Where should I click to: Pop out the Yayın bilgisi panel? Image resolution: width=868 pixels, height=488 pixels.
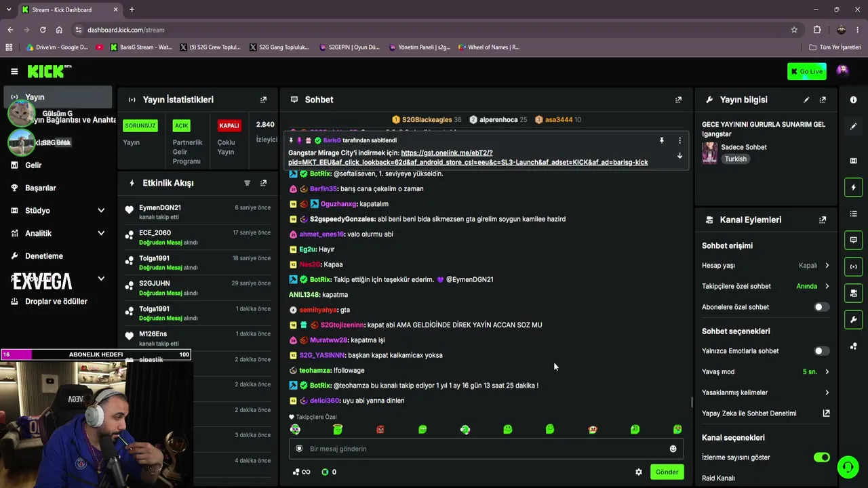pyautogui.click(x=823, y=100)
